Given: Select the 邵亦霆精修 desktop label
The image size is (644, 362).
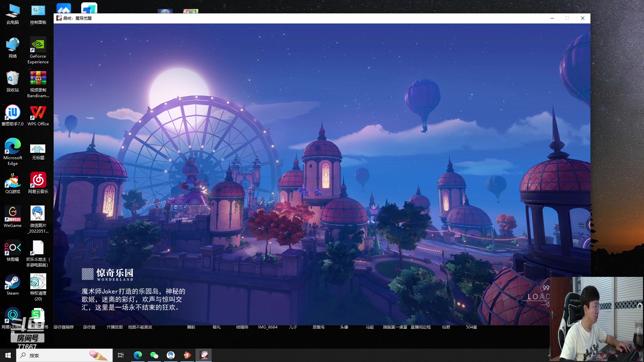Looking at the screenshot, I should pos(64,327).
